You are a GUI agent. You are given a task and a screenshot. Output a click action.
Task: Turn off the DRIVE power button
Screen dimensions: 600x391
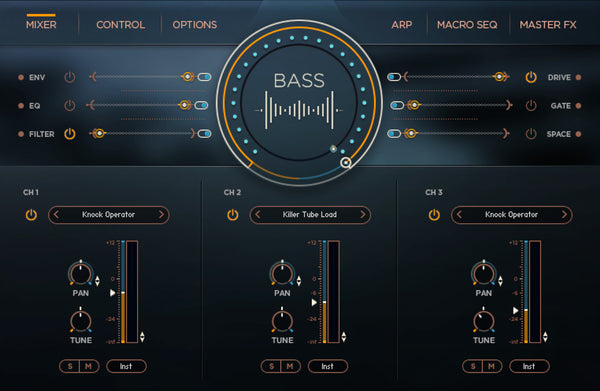531,77
